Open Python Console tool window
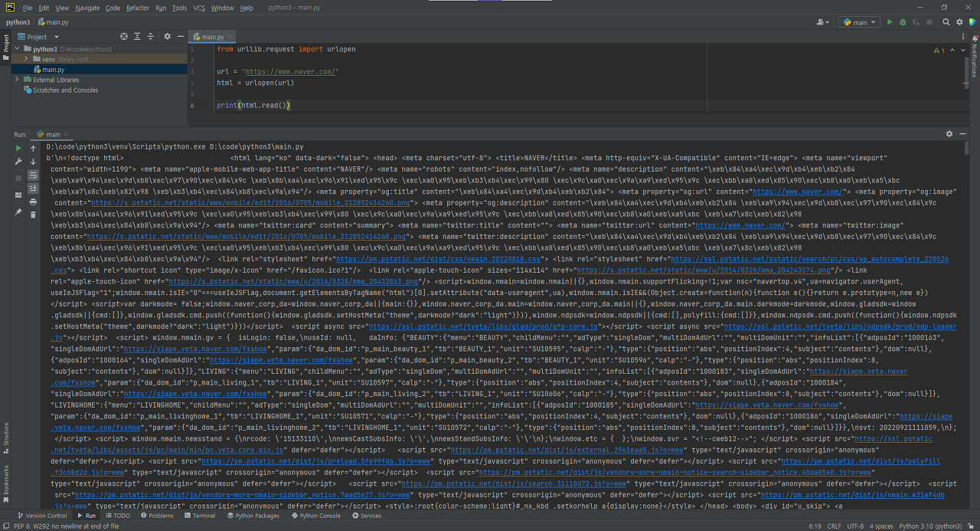 [315, 516]
